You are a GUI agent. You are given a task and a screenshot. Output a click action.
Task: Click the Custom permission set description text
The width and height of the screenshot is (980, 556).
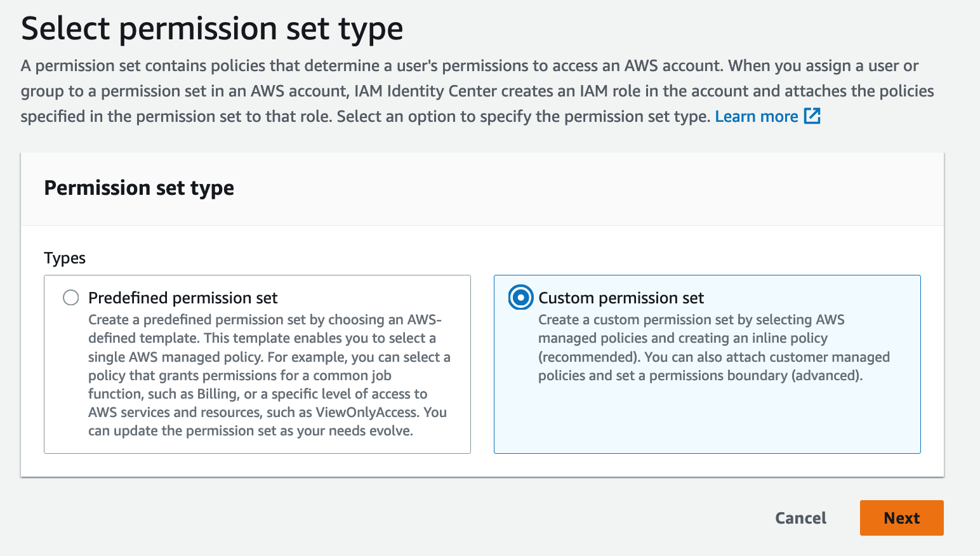(714, 347)
